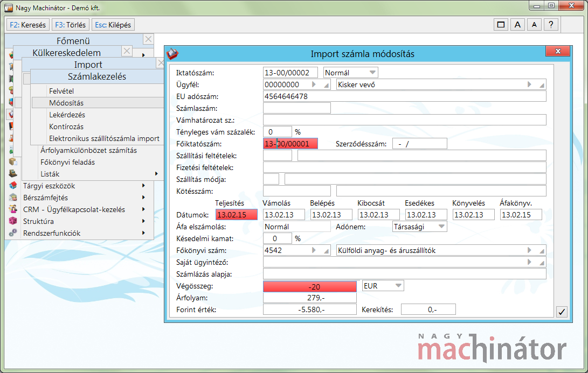Click the cash register icon in main menu
Image resolution: width=588 pixels, height=373 pixels.
(13, 174)
